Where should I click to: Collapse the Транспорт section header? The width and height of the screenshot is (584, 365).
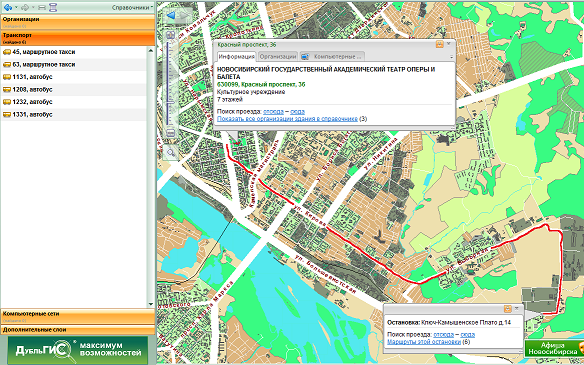pyautogui.click(x=77, y=38)
